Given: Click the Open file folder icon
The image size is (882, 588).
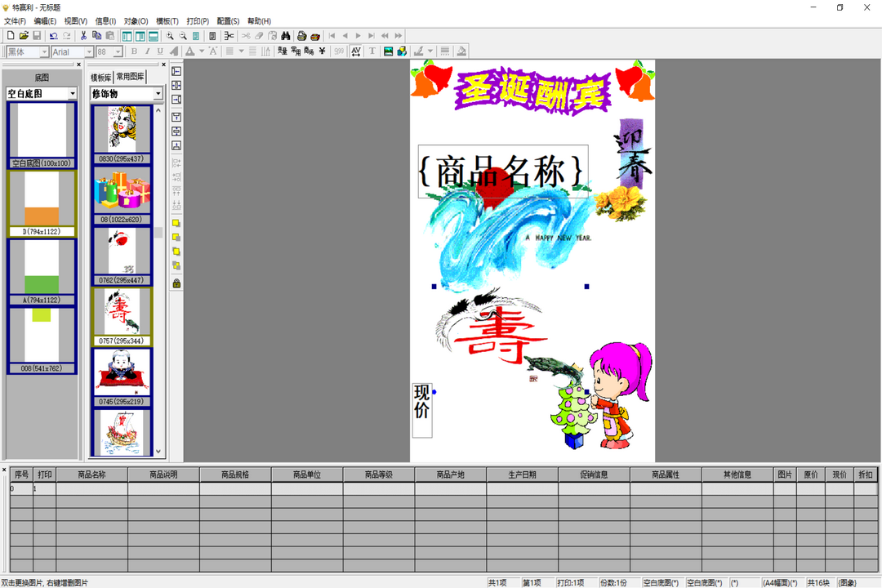Looking at the screenshot, I should [x=24, y=36].
